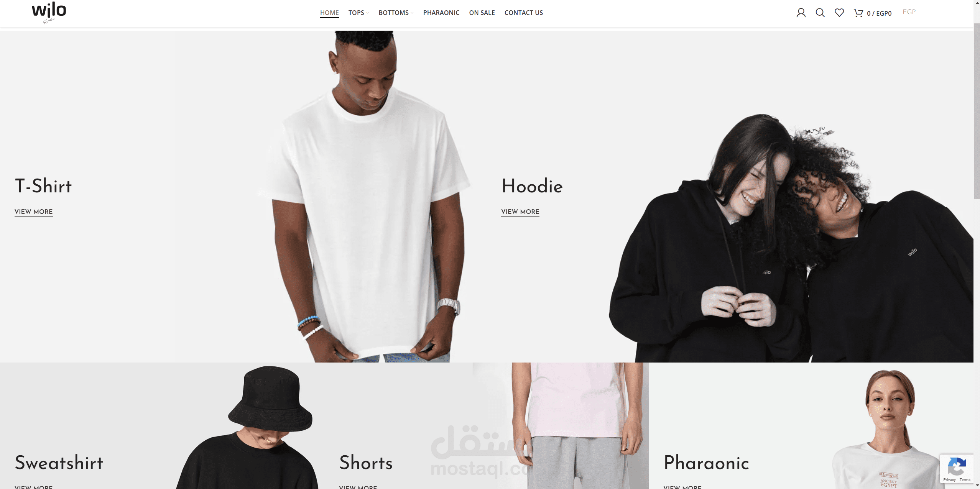
Task: Open the PHARAONIC menu item
Action: pos(441,13)
